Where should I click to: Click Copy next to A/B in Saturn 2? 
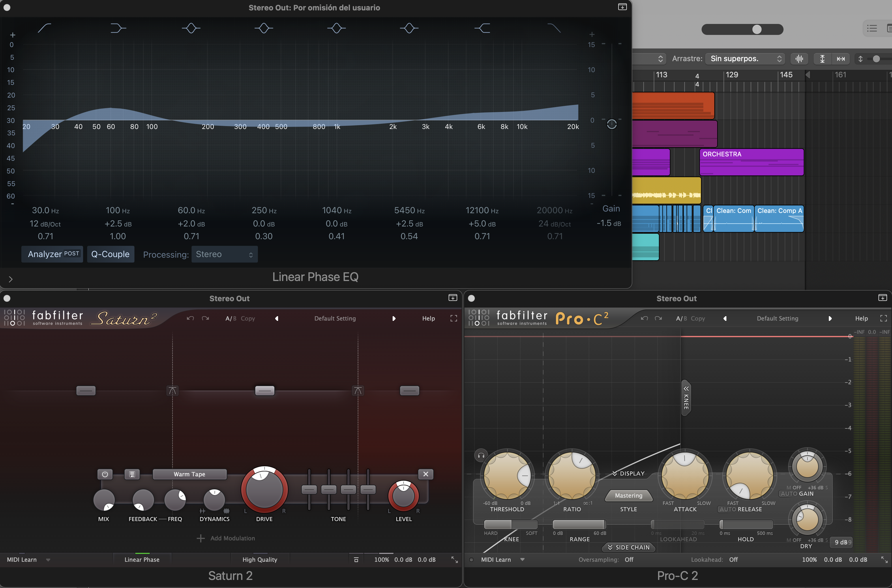(248, 318)
